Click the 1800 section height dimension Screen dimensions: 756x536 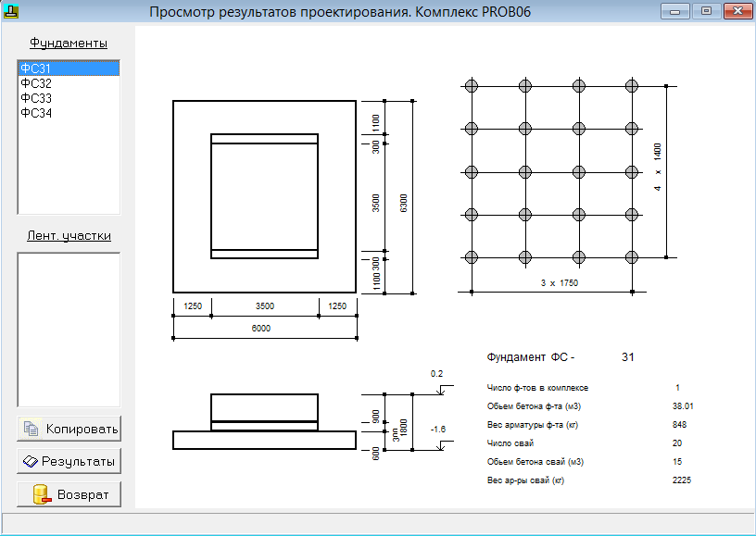(x=404, y=428)
